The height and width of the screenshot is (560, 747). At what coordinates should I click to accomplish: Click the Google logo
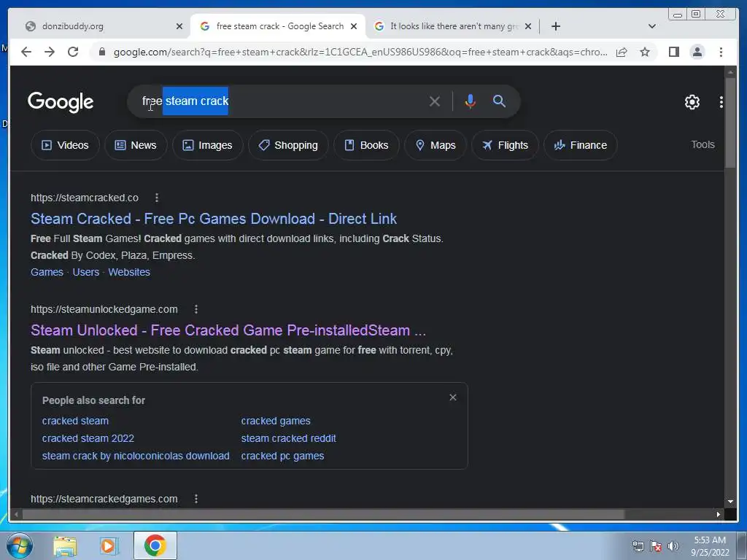[61, 102]
